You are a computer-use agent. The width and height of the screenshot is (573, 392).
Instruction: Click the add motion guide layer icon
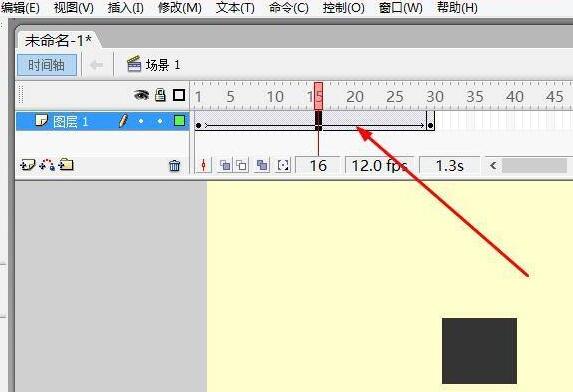click(x=47, y=165)
